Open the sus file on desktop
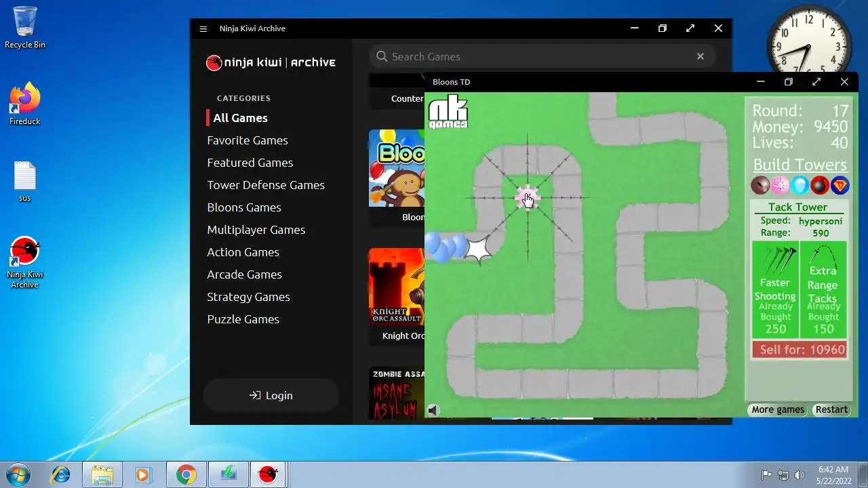The image size is (868, 488). (25, 182)
